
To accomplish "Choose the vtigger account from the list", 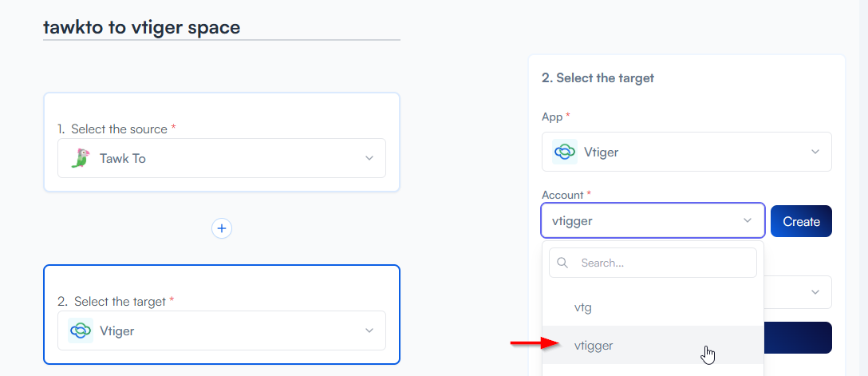I will (594, 345).
